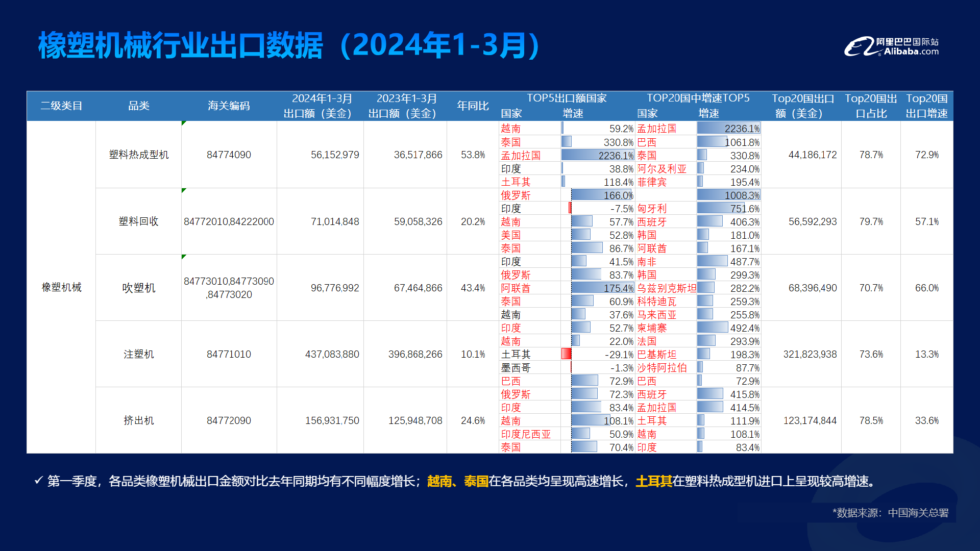Click customs code 84774090

(x=229, y=155)
